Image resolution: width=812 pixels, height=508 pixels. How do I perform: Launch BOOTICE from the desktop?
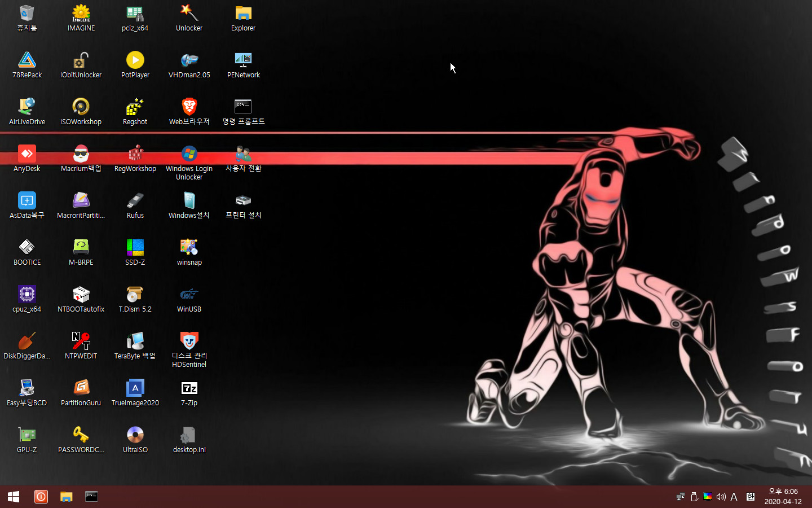click(27, 252)
